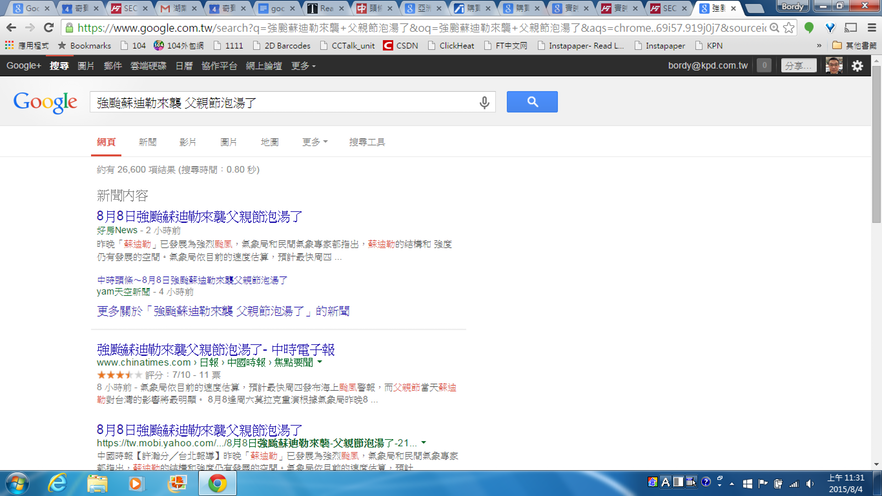The width and height of the screenshot is (882, 496).
Task: Click Google+ in the black bar
Action: click(x=24, y=66)
